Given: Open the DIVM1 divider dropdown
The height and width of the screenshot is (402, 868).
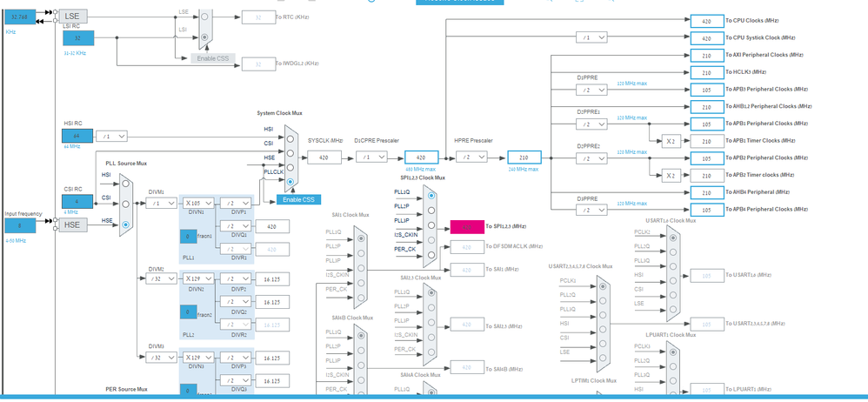Looking at the screenshot, I should coord(161,204).
